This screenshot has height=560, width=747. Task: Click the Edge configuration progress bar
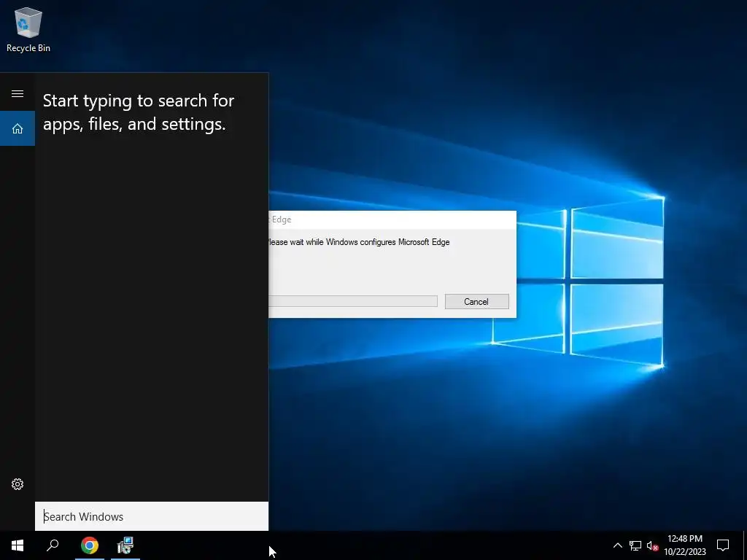point(353,301)
